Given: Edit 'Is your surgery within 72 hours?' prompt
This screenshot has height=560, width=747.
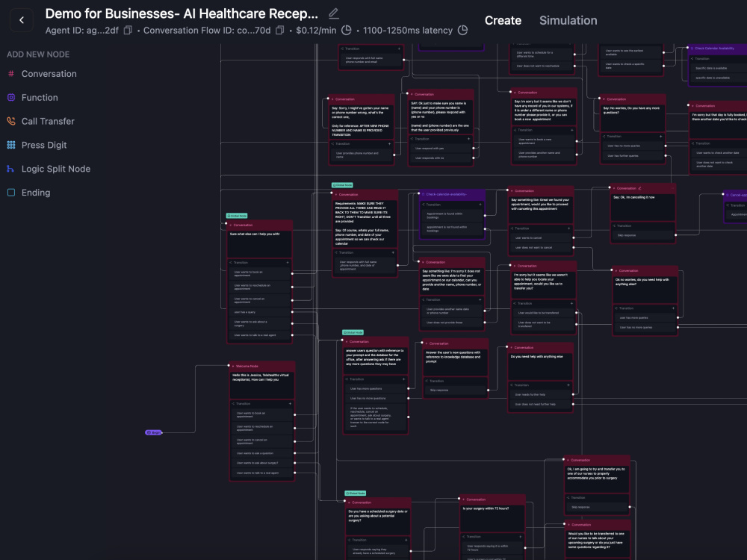Looking at the screenshot, I should click(492, 518).
